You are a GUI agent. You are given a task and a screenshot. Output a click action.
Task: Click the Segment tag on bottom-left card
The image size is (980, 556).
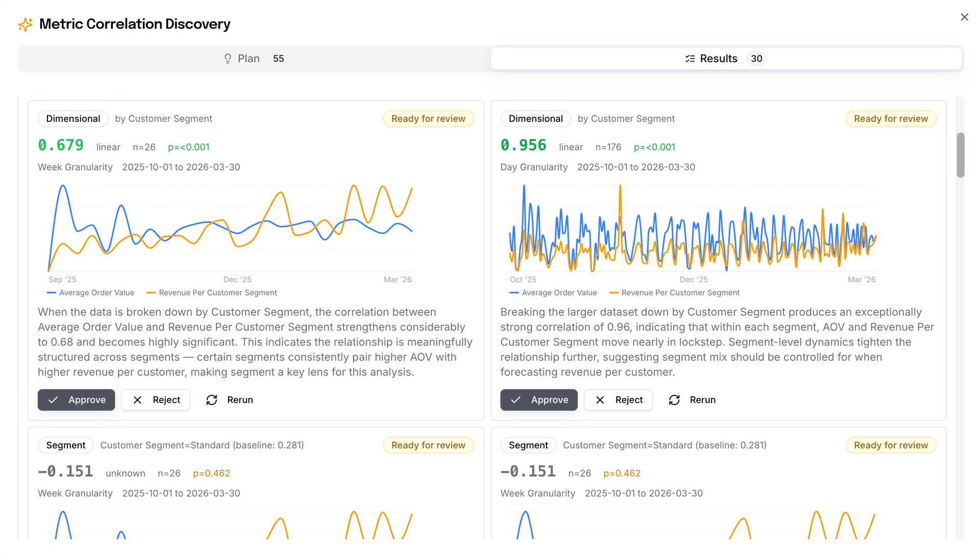(x=66, y=445)
